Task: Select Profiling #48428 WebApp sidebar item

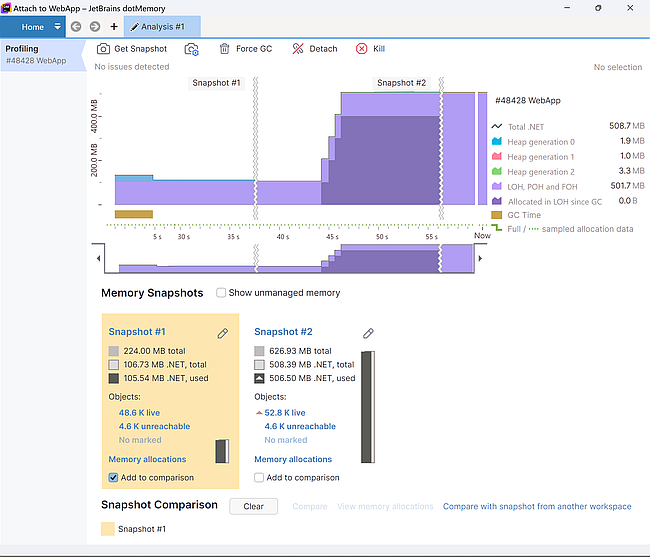Action: point(42,55)
